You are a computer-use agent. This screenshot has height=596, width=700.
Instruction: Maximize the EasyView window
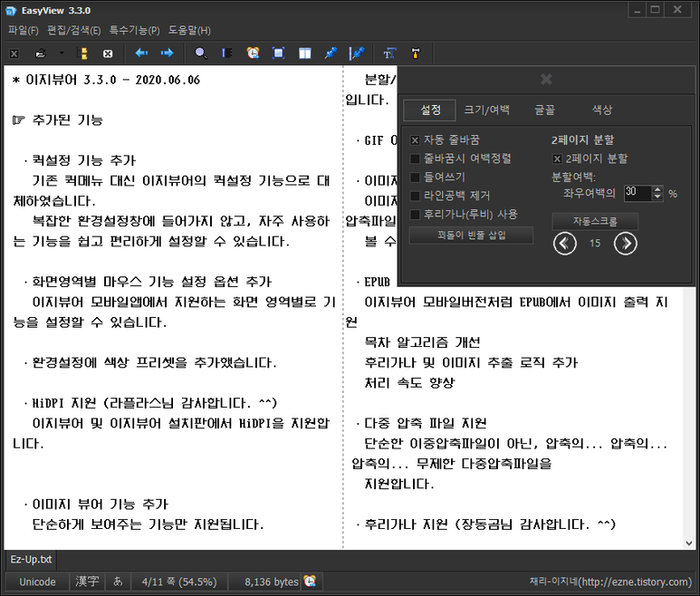point(656,10)
